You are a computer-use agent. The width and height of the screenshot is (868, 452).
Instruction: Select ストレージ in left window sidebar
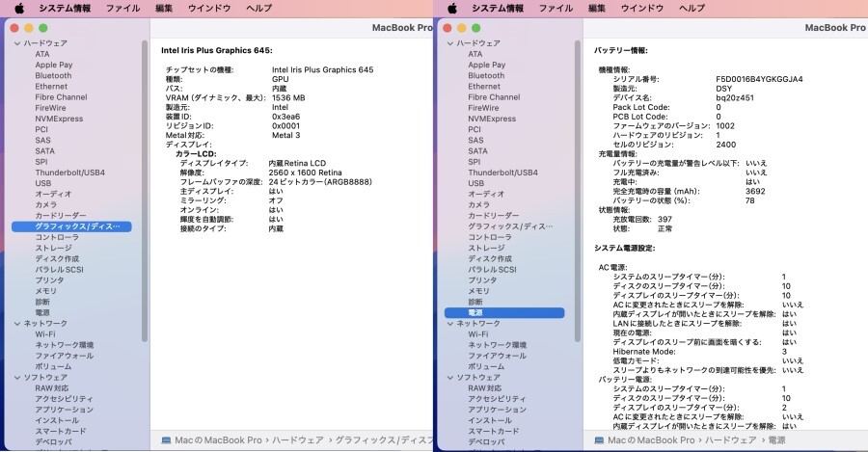pos(53,248)
